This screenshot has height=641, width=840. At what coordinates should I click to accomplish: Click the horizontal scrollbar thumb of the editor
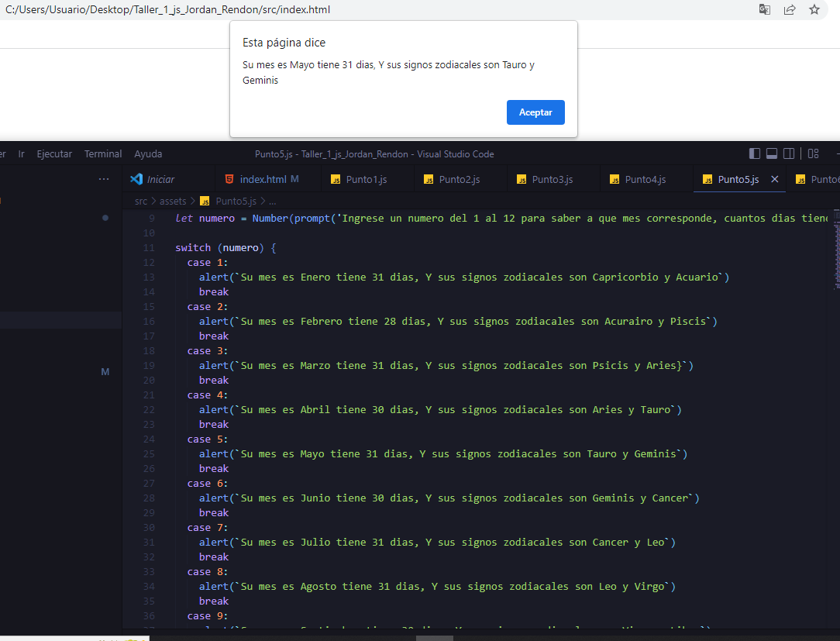435,639
